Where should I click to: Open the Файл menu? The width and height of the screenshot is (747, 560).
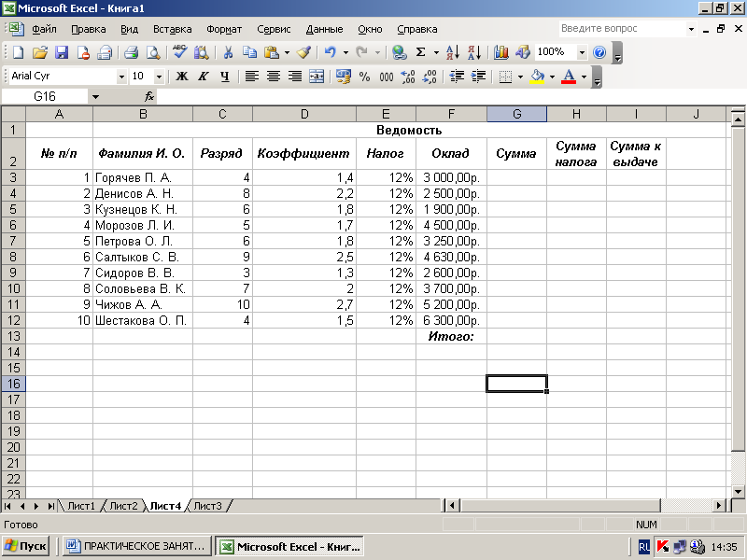coord(44,29)
